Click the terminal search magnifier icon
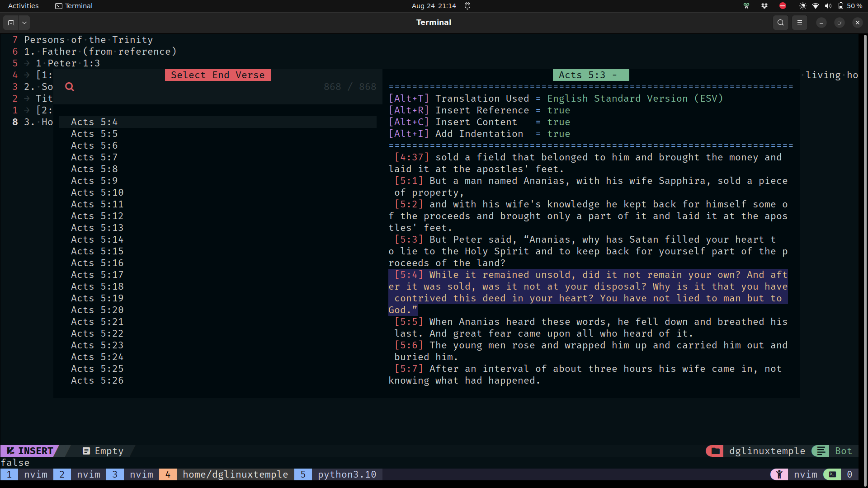The image size is (868, 488). [780, 23]
